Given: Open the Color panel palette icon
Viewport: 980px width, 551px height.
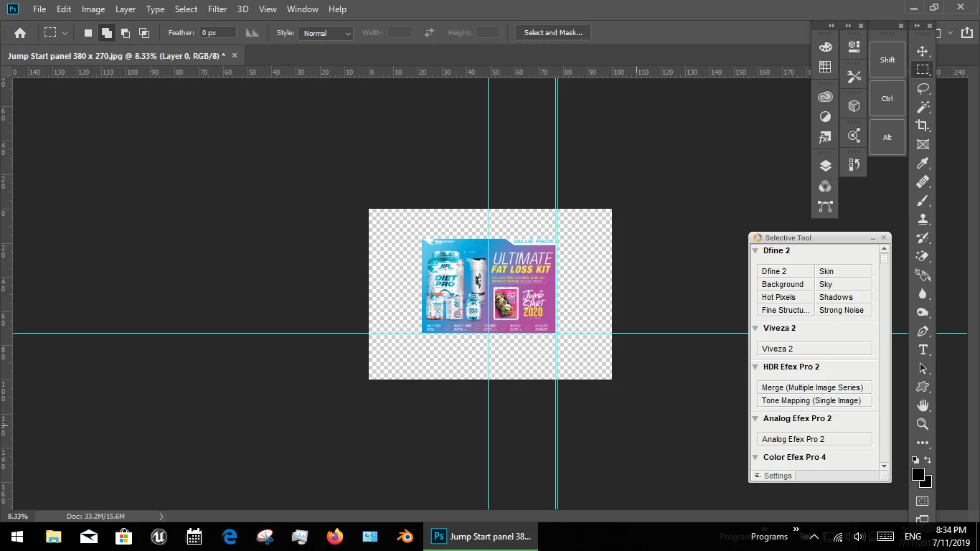Looking at the screenshot, I should pos(825,47).
